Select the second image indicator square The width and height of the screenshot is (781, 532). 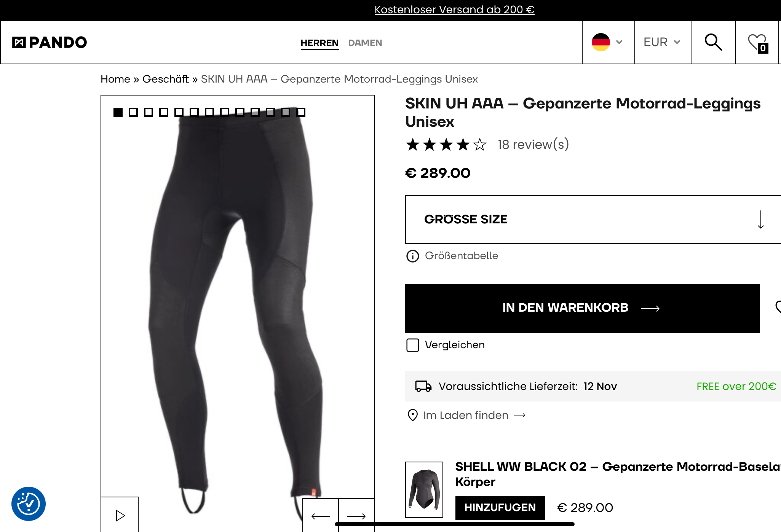[x=133, y=112]
